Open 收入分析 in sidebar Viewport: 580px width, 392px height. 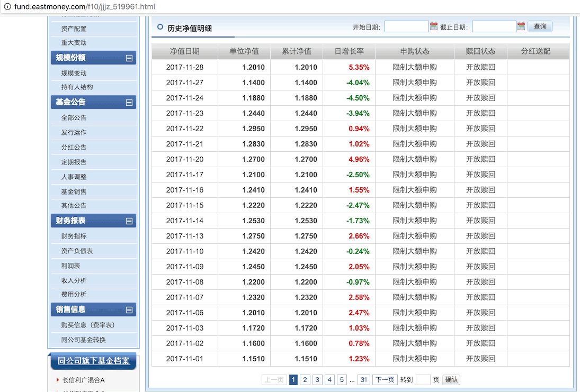point(74,280)
